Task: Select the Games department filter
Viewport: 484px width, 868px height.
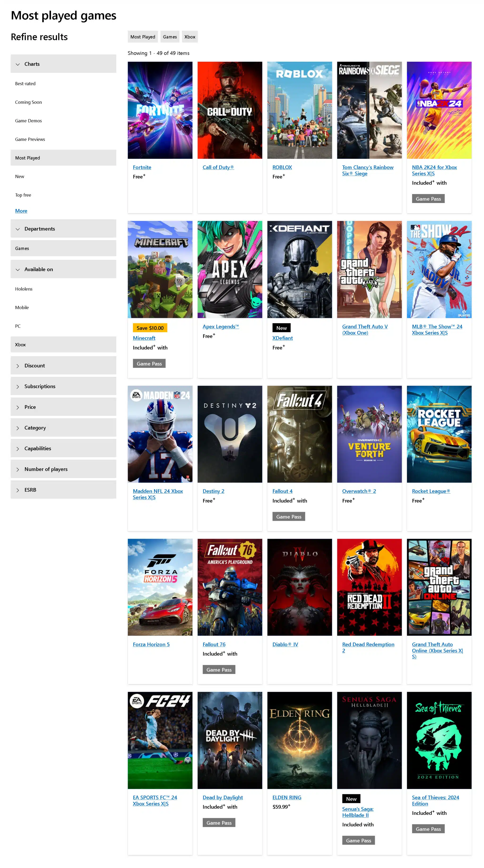Action: coord(63,248)
